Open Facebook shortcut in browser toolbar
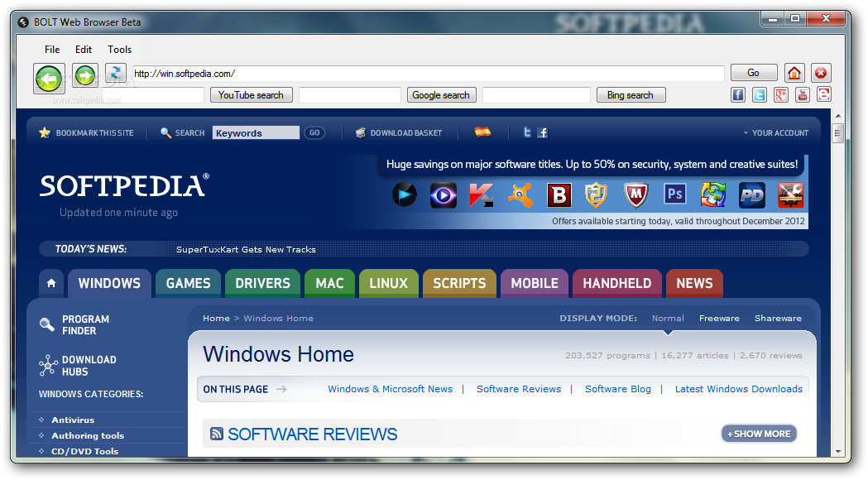Screen dimensions: 868x480 click(738, 94)
